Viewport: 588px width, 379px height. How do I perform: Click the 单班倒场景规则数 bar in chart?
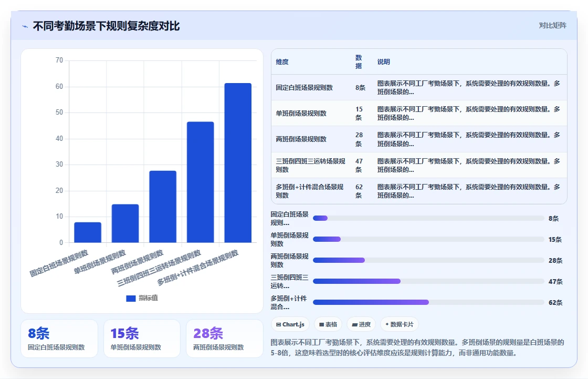tap(125, 223)
